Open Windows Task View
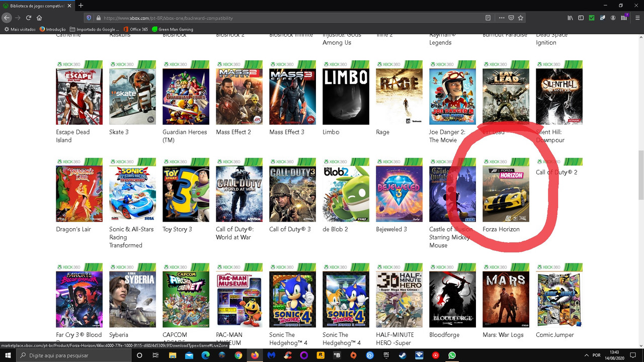Viewport: 644px width, 362px height. click(155, 355)
